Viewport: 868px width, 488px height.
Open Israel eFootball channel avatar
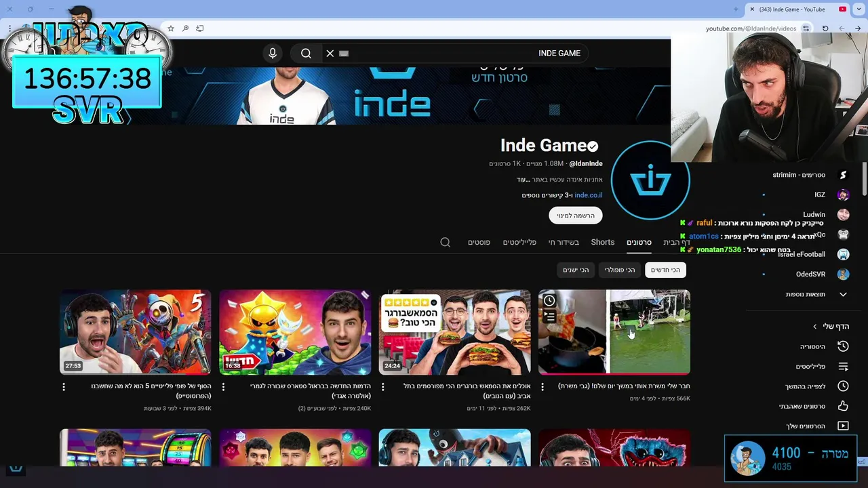click(x=843, y=254)
